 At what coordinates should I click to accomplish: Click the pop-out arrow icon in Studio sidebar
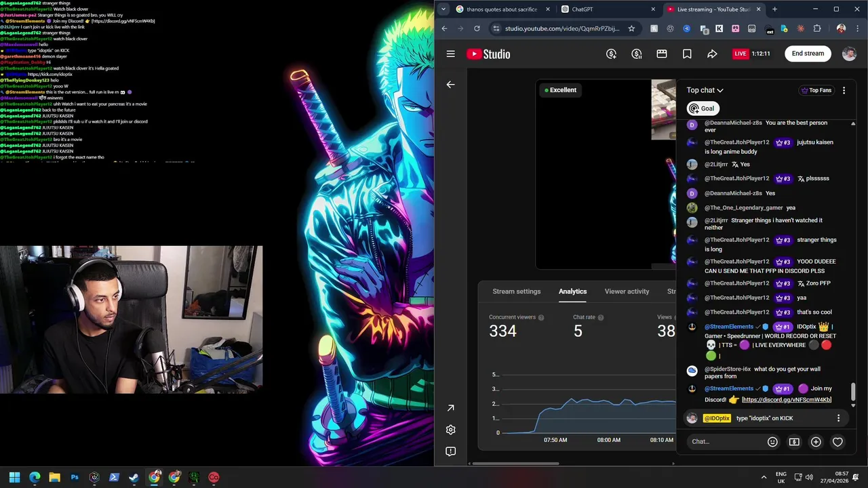click(450, 408)
